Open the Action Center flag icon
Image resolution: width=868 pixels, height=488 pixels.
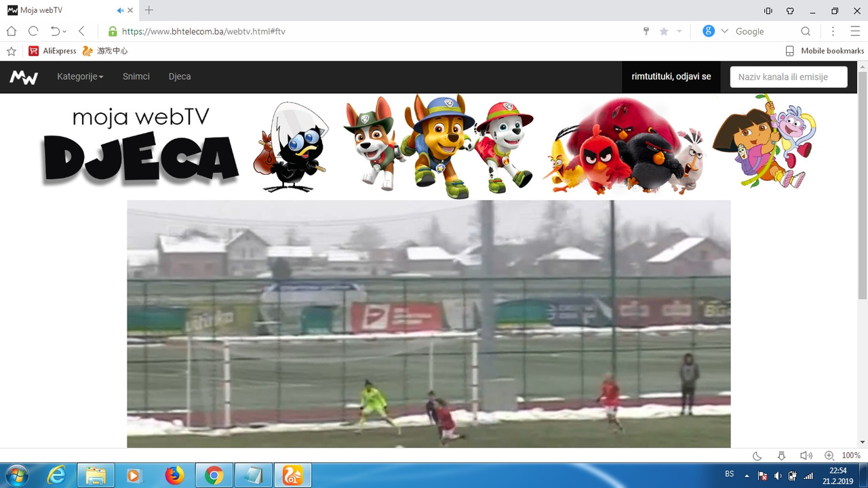tap(762, 476)
